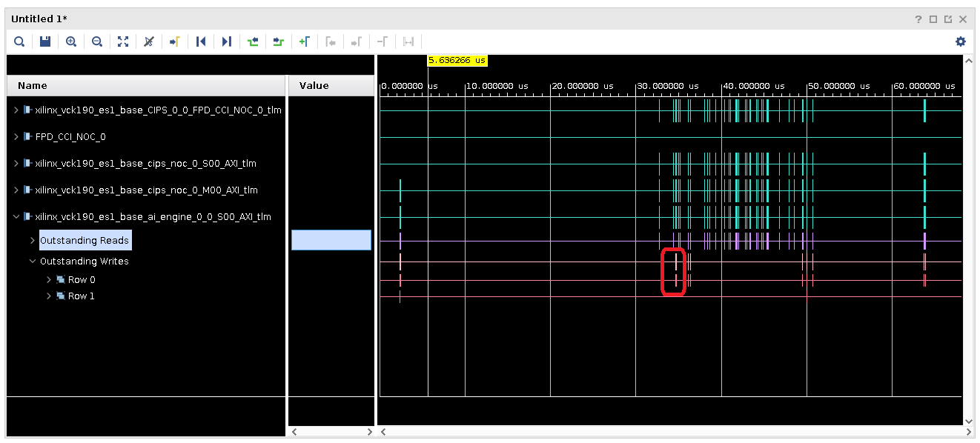Click the yellow 5.636266 us cursor marker
Viewport: 980px width, 443px height.
[x=457, y=61]
